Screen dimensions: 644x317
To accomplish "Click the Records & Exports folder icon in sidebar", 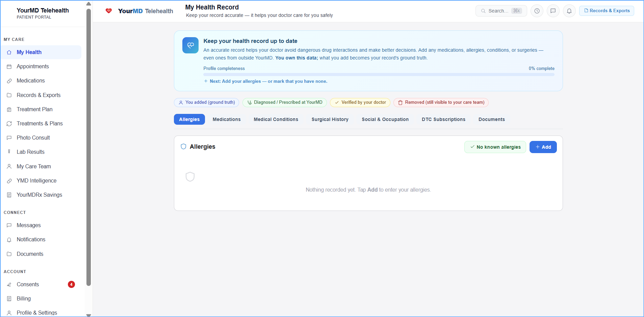I will (x=9, y=95).
